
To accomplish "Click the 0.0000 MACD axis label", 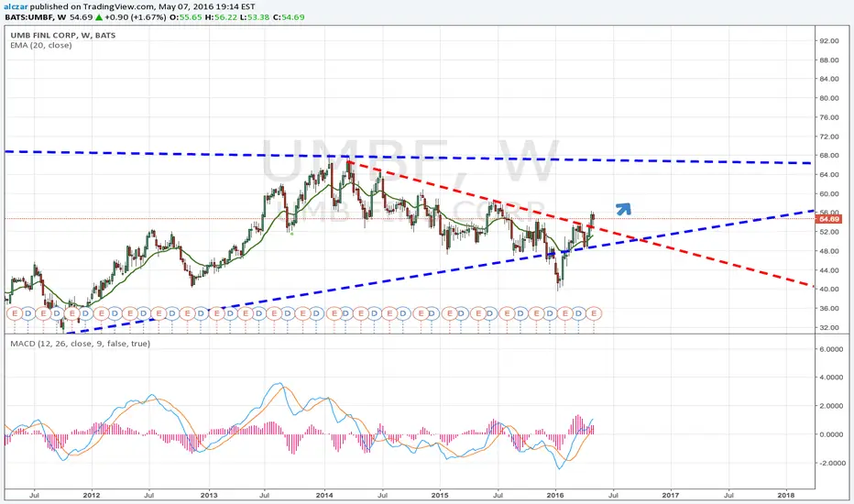I will (831, 434).
